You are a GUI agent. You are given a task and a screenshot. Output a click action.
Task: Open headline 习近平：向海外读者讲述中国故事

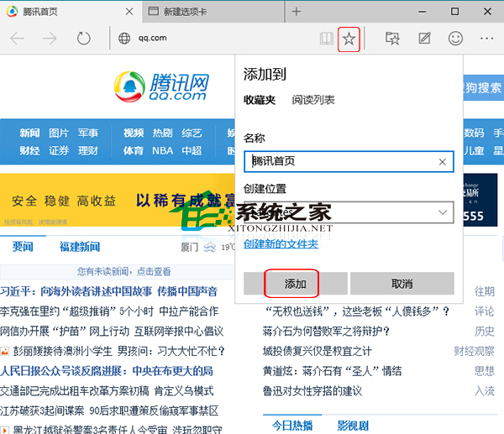tap(108, 291)
